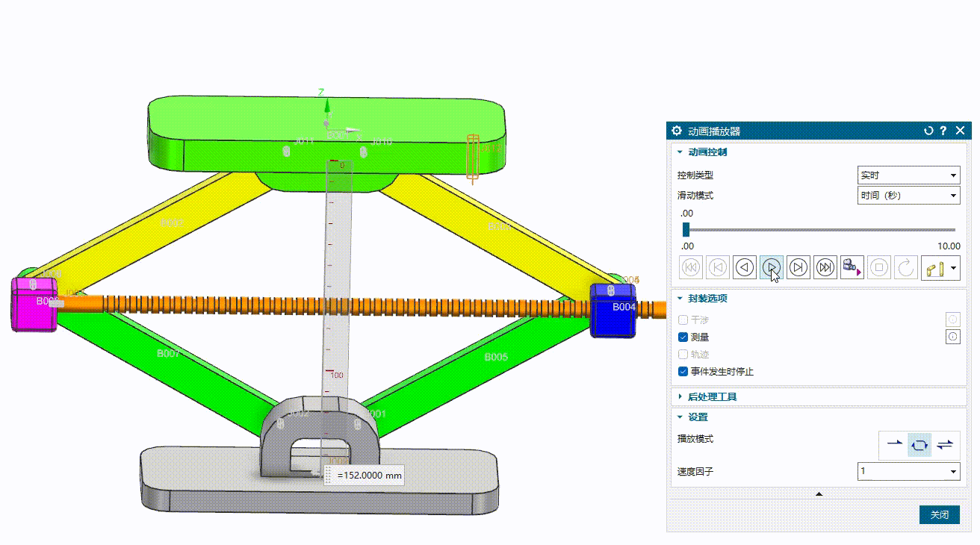The height and width of the screenshot is (545, 980).
Task: Open the 速度因子 dropdown
Action: coord(908,471)
